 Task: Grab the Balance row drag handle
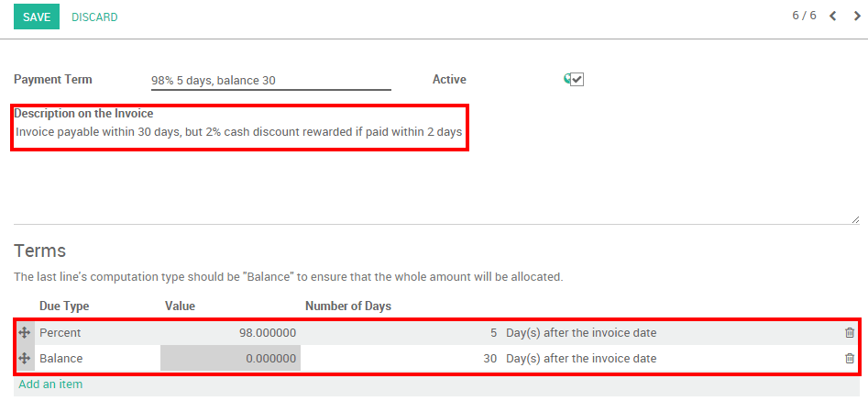pyautogui.click(x=25, y=359)
